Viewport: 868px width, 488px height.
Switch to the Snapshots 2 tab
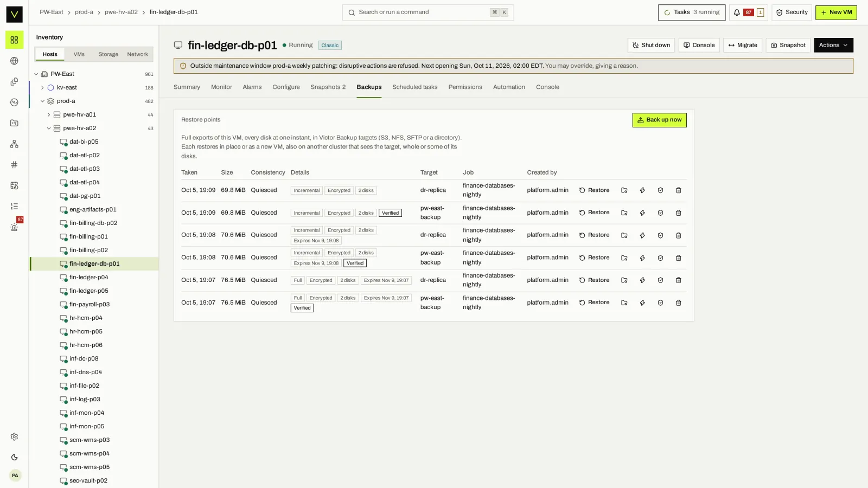pyautogui.click(x=328, y=87)
